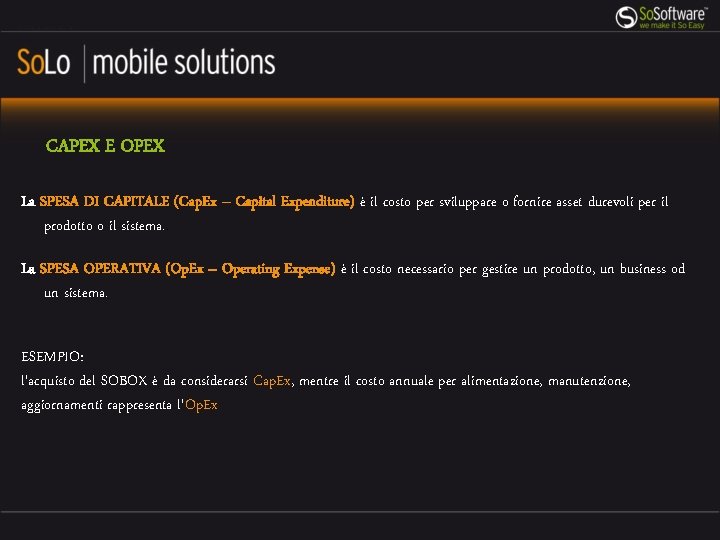The height and width of the screenshot is (540, 720).
Task: Click the 'Operating Expense' highlighted phrase
Action: click(278, 269)
